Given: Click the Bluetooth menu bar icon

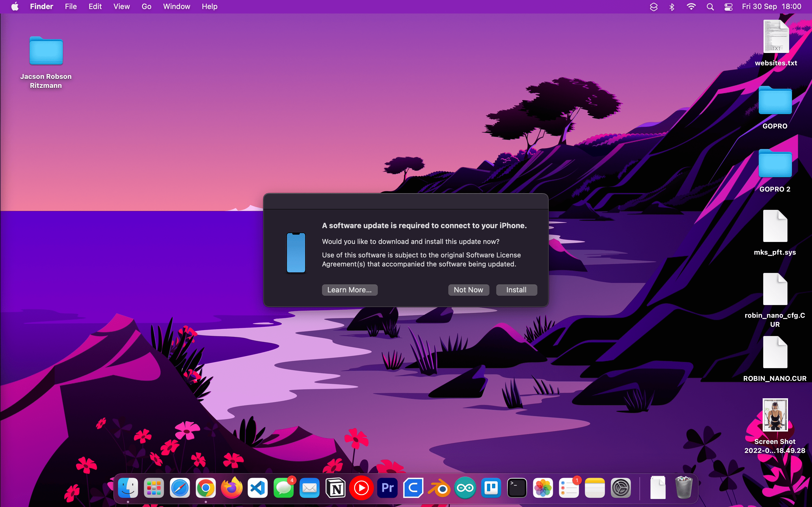Looking at the screenshot, I should click(672, 7).
